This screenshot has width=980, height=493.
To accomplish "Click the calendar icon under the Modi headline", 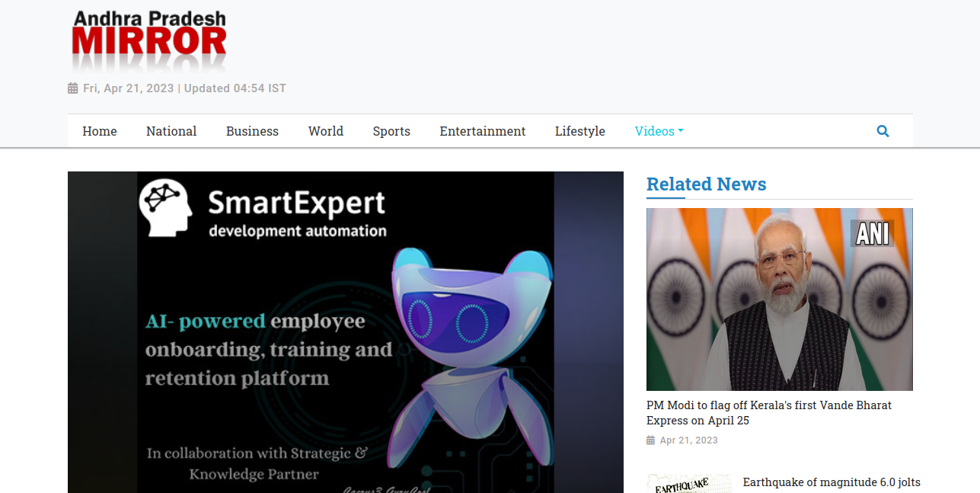I will click(x=650, y=440).
